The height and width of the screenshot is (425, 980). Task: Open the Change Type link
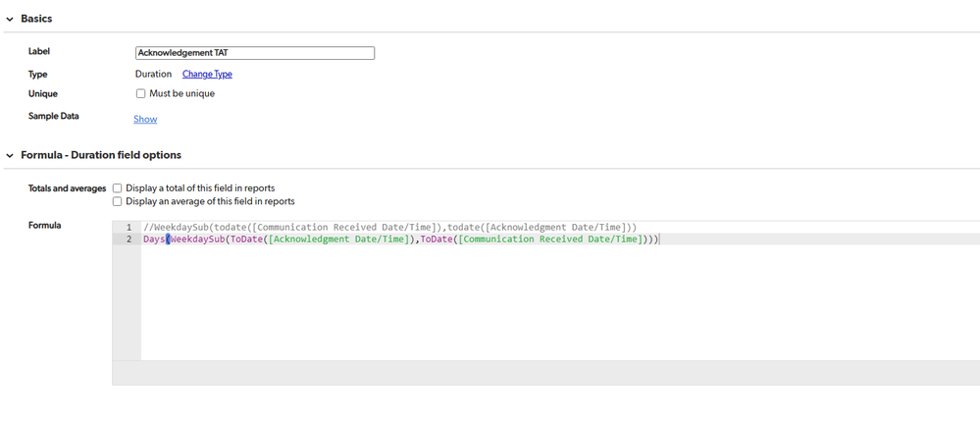click(207, 74)
